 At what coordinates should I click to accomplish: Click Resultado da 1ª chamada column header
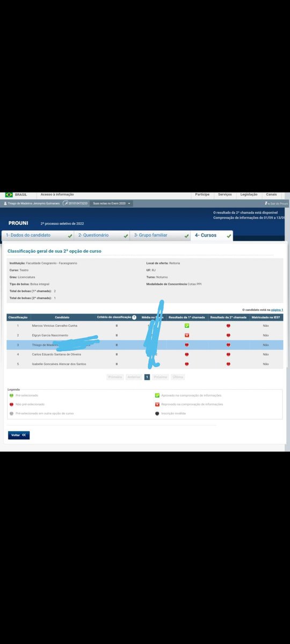tap(186, 318)
